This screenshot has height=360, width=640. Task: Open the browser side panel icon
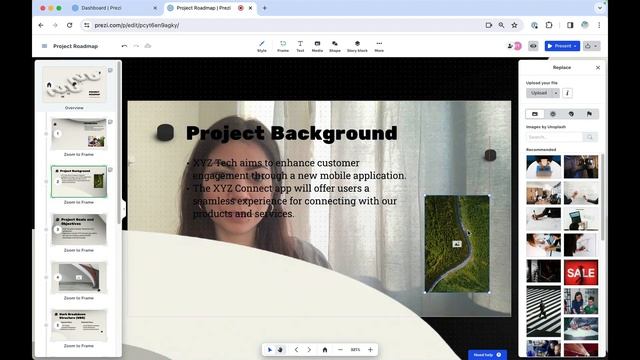pyautogui.click(x=570, y=25)
